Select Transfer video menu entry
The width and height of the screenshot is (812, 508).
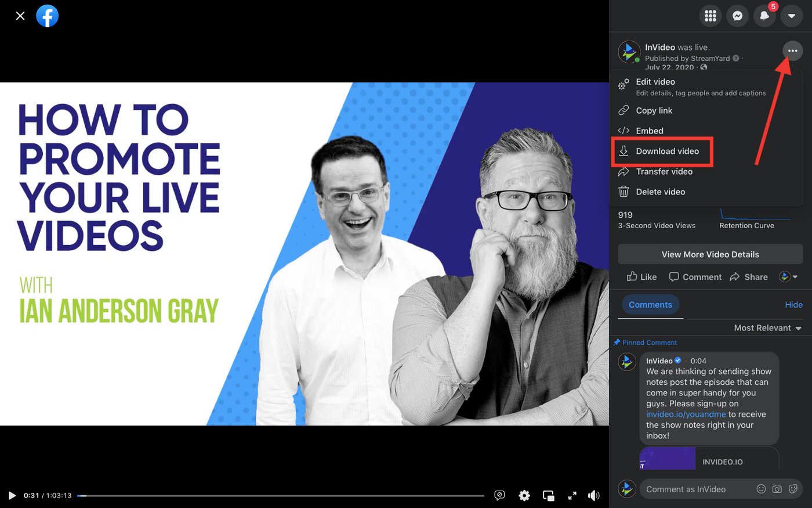tap(706, 171)
